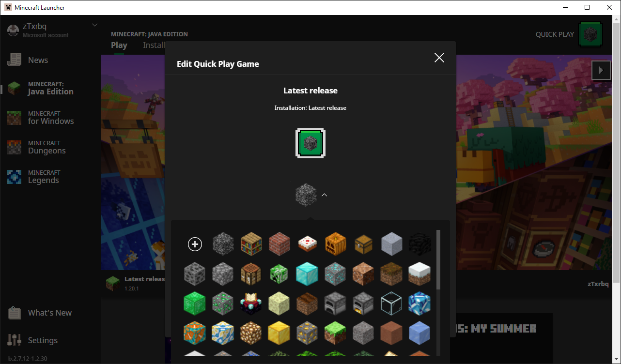Select the bedrock icon beside the plus button
621x364 pixels.
tap(223, 244)
